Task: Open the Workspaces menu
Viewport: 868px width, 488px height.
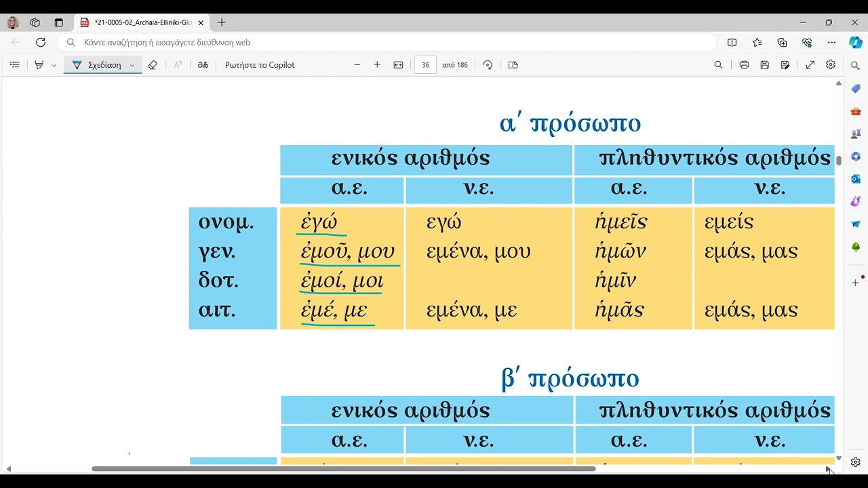Action: click(35, 22)
